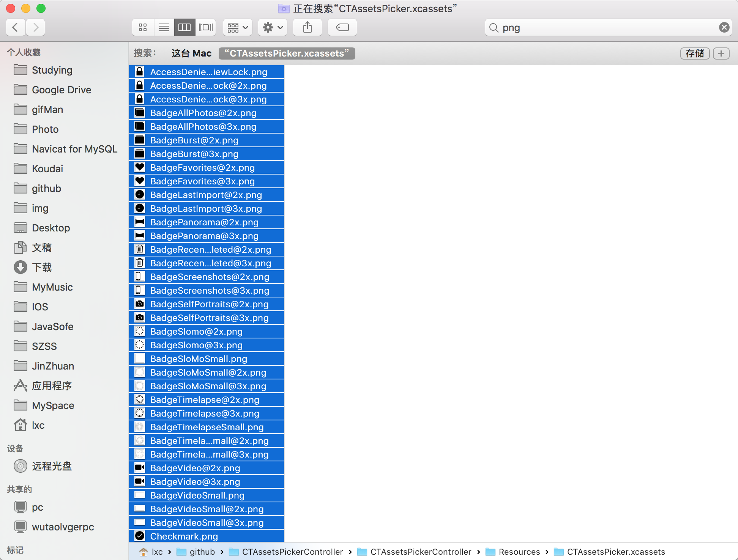Open the 下载 sidebar item
The image size is (738, 560).
[x=42, y=267]
